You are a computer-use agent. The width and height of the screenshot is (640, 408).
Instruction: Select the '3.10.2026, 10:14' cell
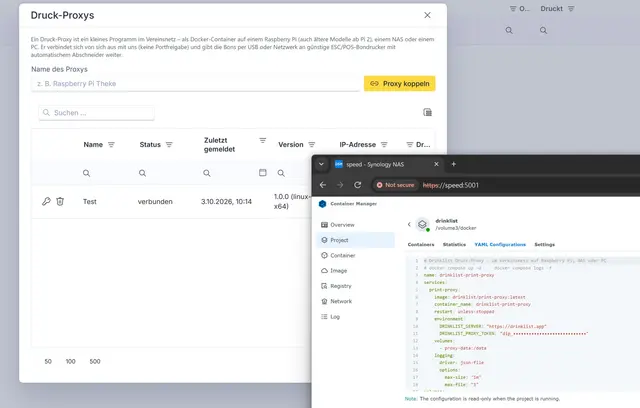click(x=226, y=202)
